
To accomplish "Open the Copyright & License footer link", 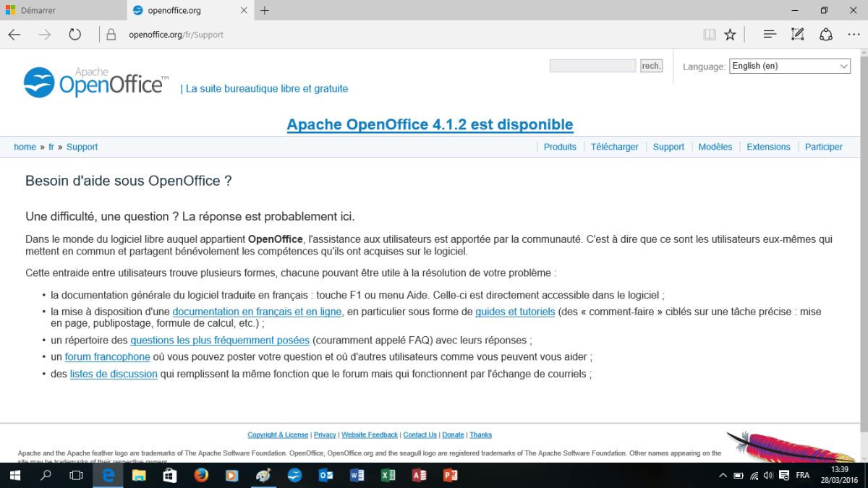I will 278,435.
